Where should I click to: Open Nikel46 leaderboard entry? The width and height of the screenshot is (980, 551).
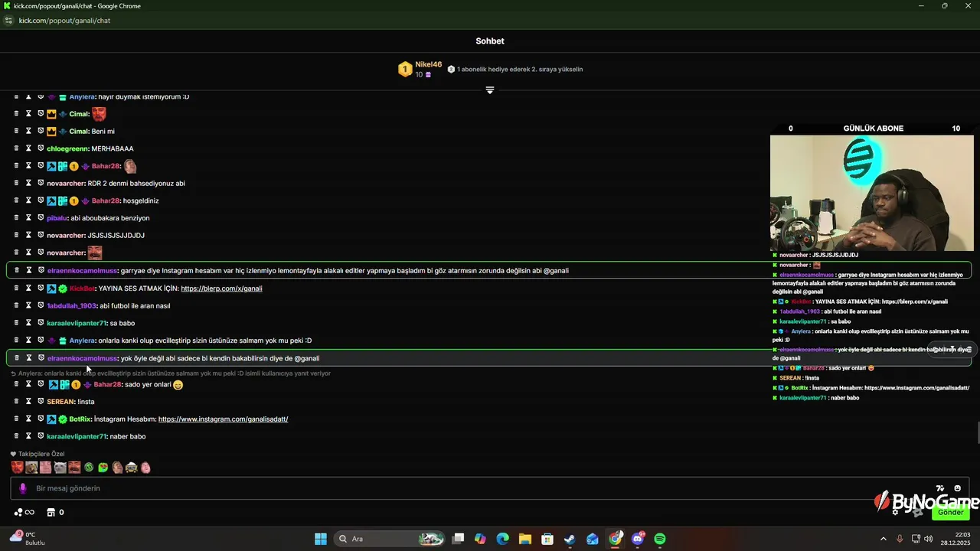[420, 69]
